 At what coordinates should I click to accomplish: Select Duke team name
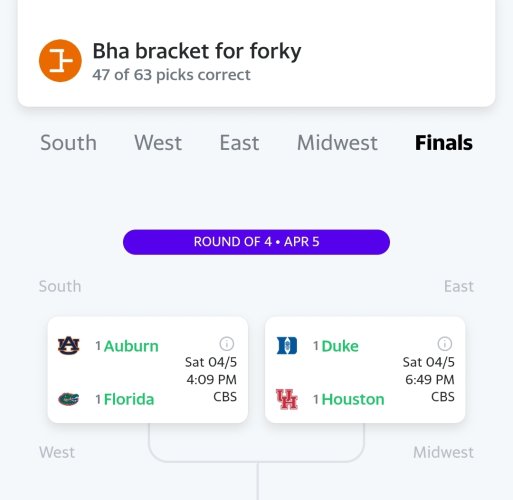[x=340, y=346]
